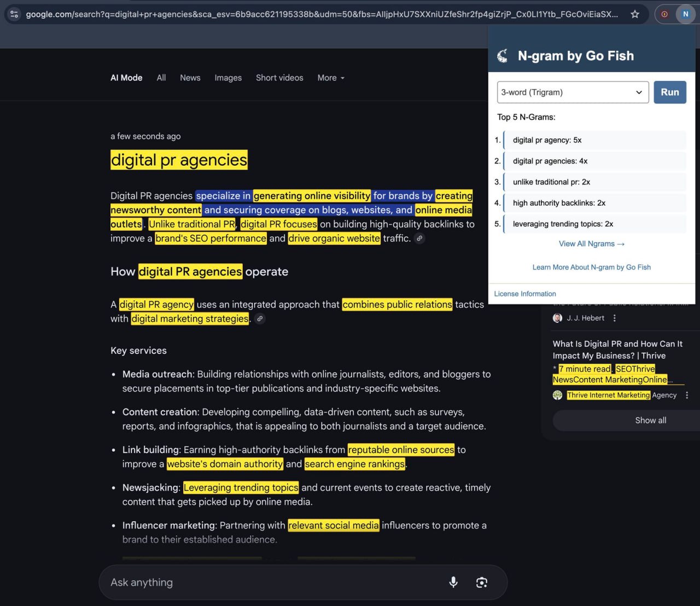Click the N profile avatar in Chrome toolbar

point(685,14)
